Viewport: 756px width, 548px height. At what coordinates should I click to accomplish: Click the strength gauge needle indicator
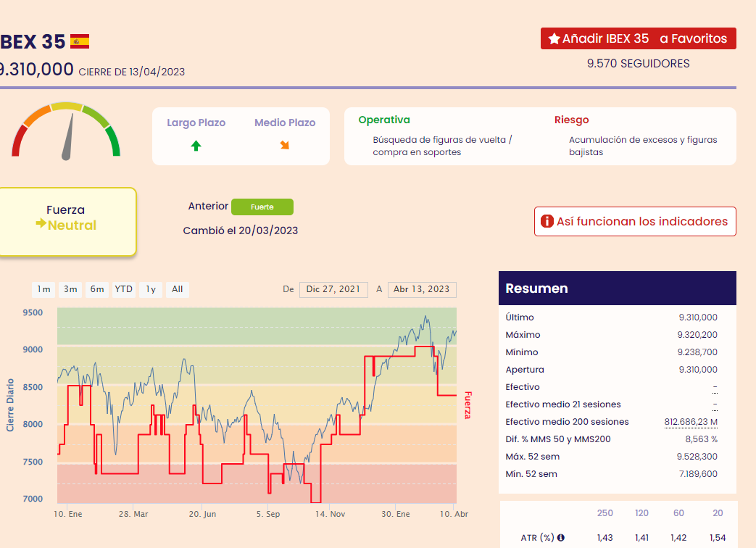[x=68, y=137]
